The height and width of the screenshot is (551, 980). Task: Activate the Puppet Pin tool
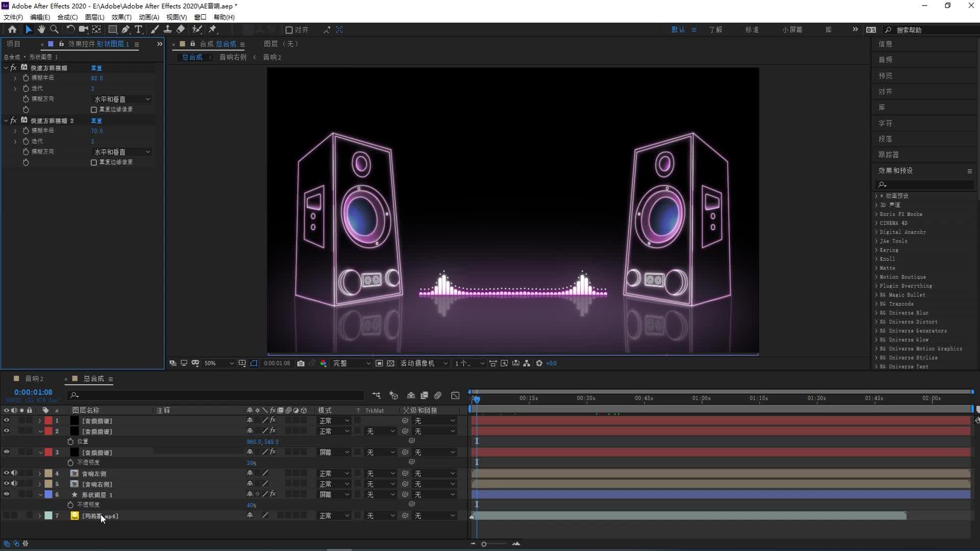(x=213, y=30)
